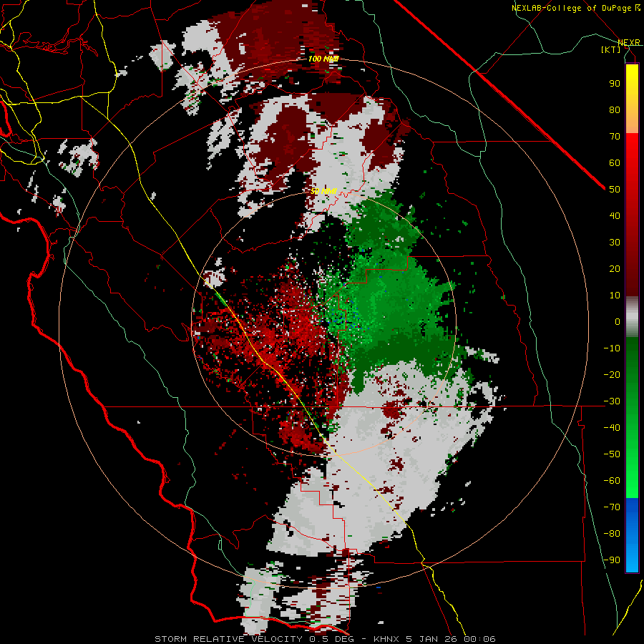Click the 50 knot value on the velocity scale
The height and width of the screenshot is (644, 644).
click(615, 190)
